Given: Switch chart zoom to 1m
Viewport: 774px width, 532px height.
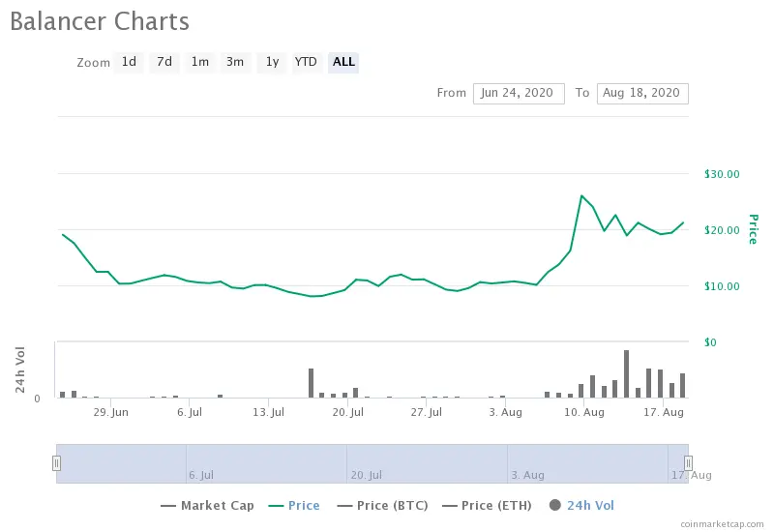Looking at the screenshot, I should click(x=200, y=62).
